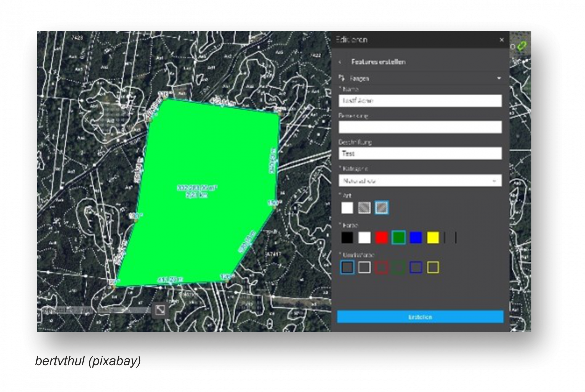Image resolution: width=585 pixels, height=392 pixels.
Task: Select the solid white fill style under Art
Action: pyautogui.click(x=347, y=208)
